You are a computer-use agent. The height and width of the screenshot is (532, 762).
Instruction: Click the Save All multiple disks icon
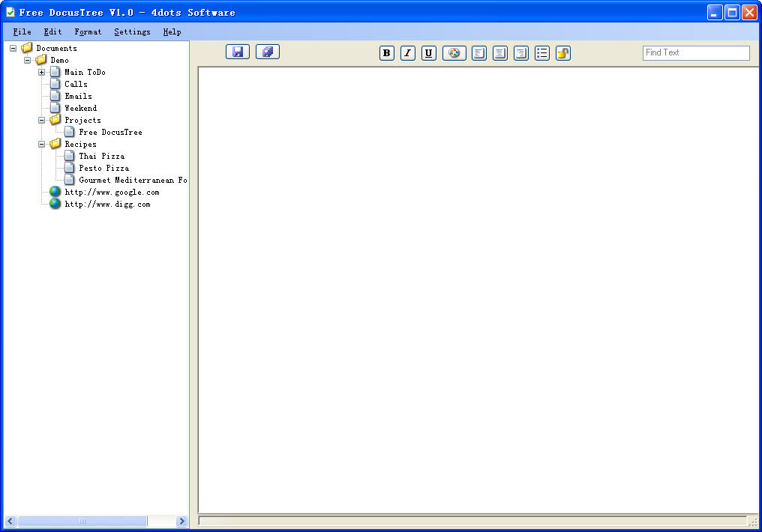pyautogui.click(x=268, y=52)
